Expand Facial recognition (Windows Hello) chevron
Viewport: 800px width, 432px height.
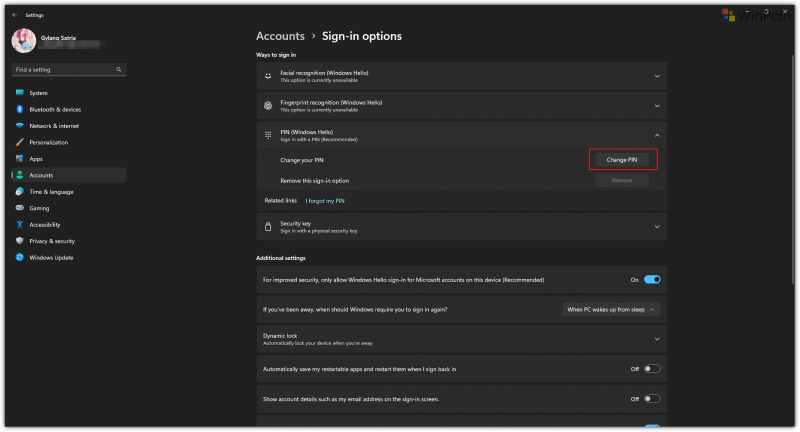tap(657, 76)
